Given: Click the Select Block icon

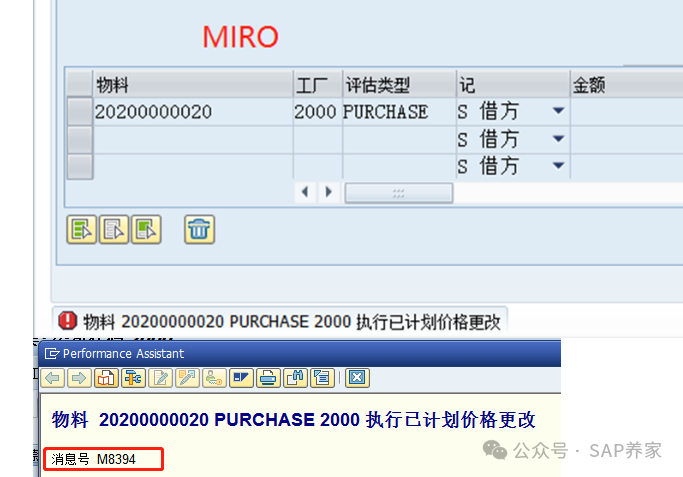Looking at the screenshot, I should pyautogui.click(x=146, y=229).
